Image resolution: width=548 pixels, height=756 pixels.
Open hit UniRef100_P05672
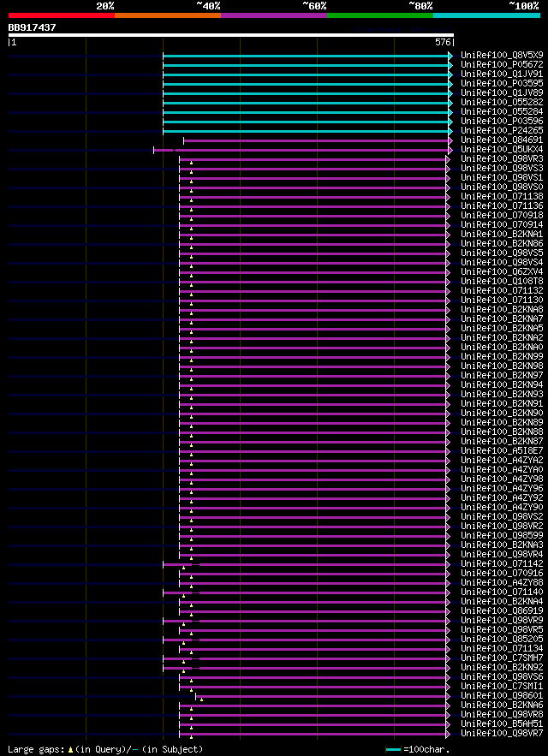coord(502,64)
